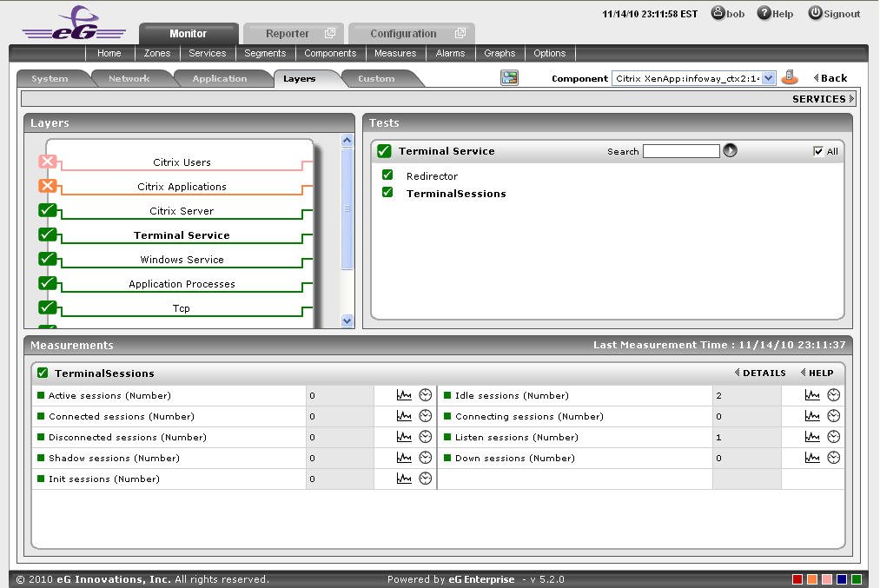Open graph for Shadow sessions measure
Image resolution: width=880 pixels, height=588 pixels.
point(404,457)
